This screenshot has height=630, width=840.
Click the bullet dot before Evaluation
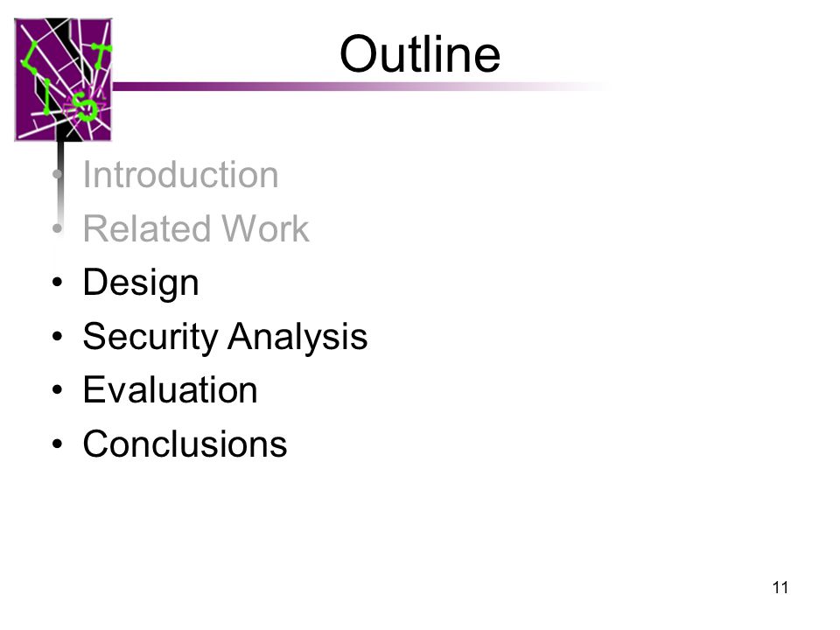58,389
